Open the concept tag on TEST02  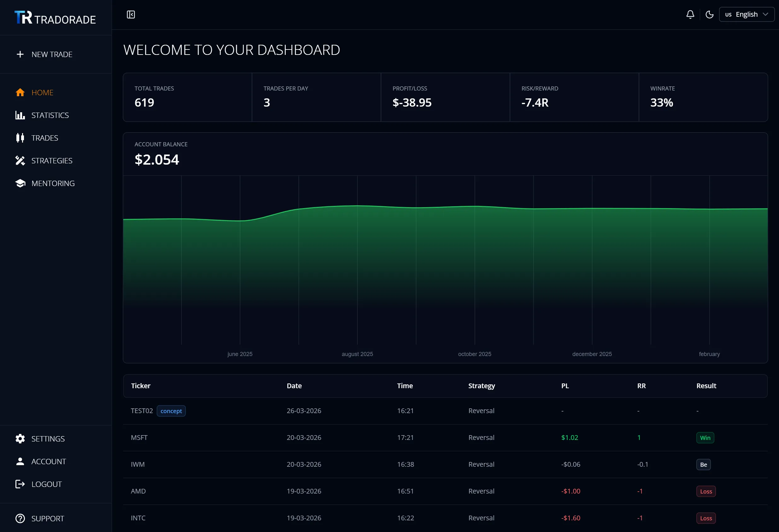tap(171, 411)
